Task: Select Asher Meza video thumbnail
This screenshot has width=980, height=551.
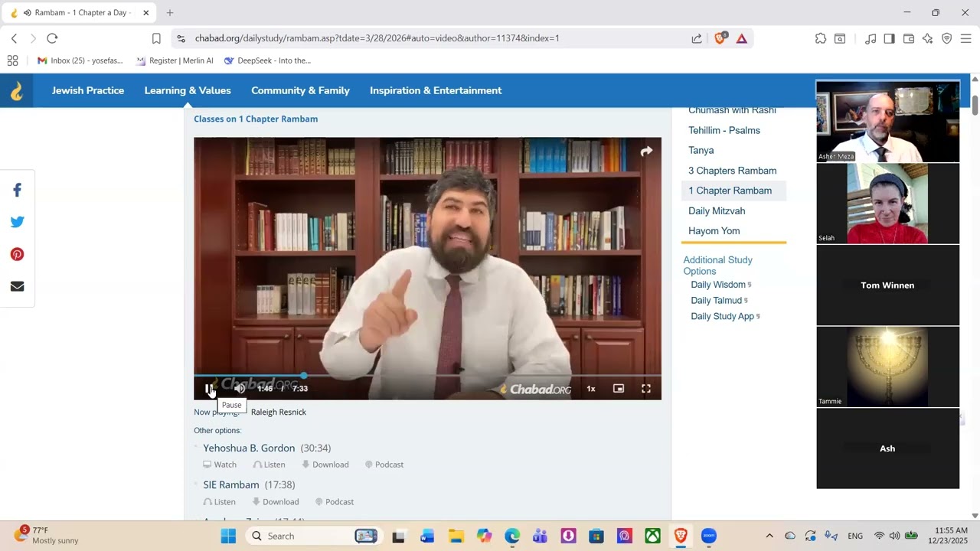Action: (887, 122)
